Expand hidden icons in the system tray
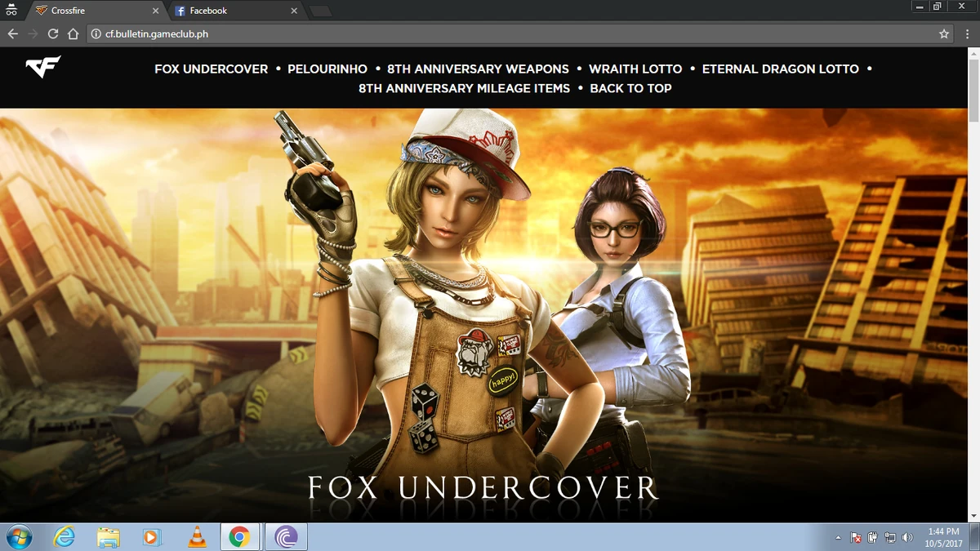This screenshot has width=980, height=551. pyautogui.click(x=838, y=537)
